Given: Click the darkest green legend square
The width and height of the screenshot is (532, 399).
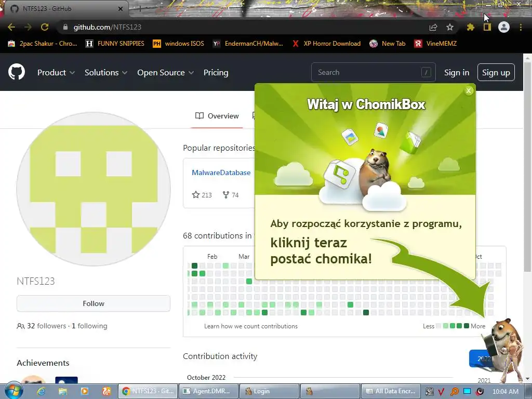Looking at the screenshot, I should [x=467, y=326].
